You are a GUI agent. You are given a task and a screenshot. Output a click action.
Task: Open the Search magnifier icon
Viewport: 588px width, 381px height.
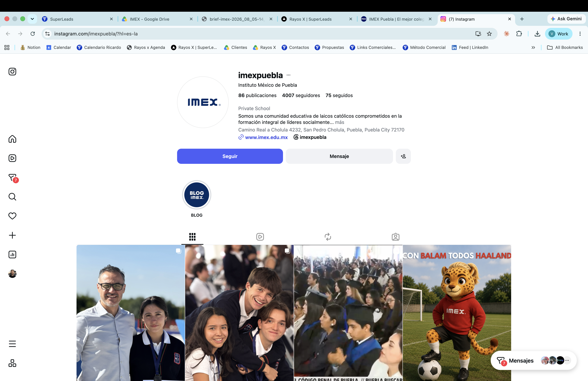(x=12, y=197)
